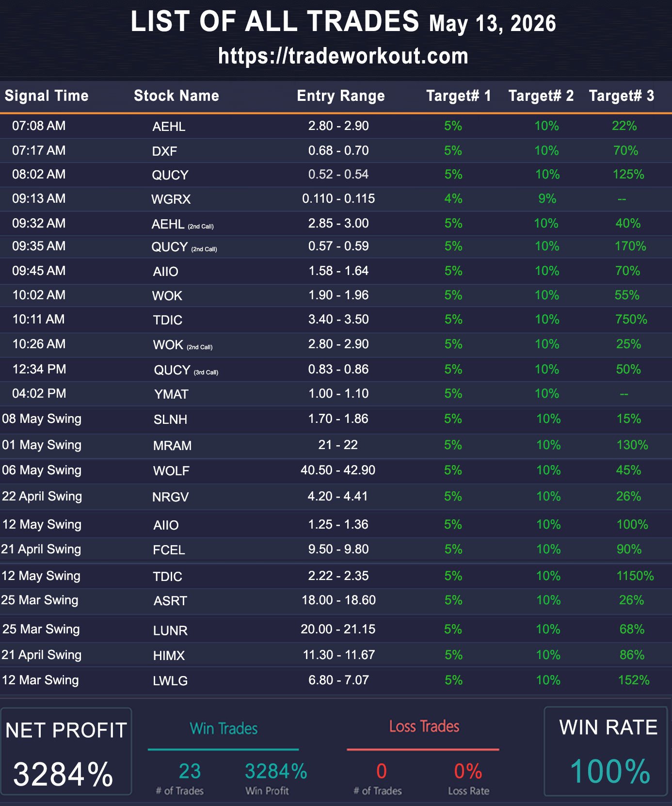
Task: Select the Win Trades heading
Action: point(224,728)
